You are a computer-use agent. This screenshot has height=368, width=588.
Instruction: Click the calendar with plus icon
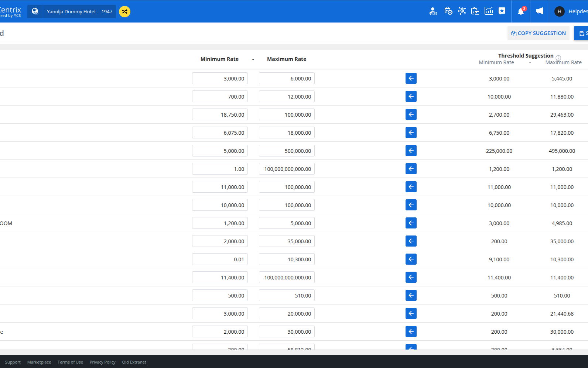[448, 11]
